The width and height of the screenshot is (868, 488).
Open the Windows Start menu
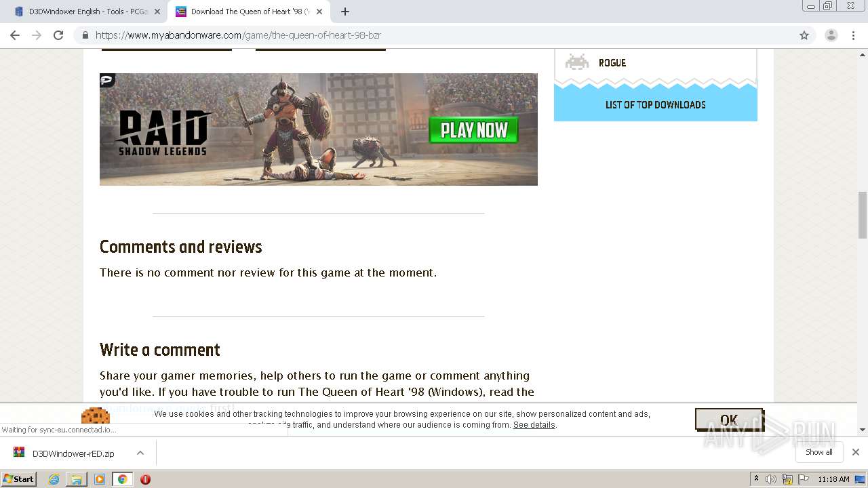pos(19,479)
